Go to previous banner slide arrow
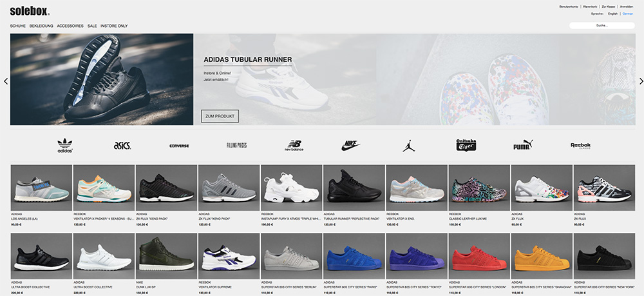This screenshot has height=296, width=644. (6, 81)
